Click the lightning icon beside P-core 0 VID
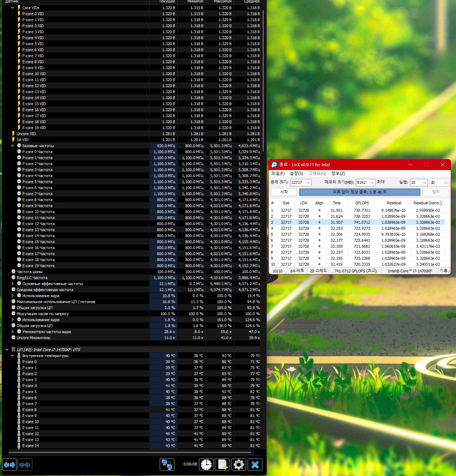This screenshot has width=456, height=476. click(19, 13)
